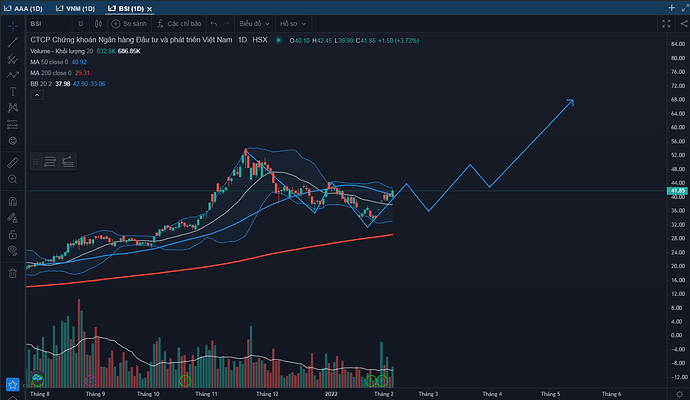Open the emoji icon picker
Viewport: 690px width, 400px height.
point(13,141)
